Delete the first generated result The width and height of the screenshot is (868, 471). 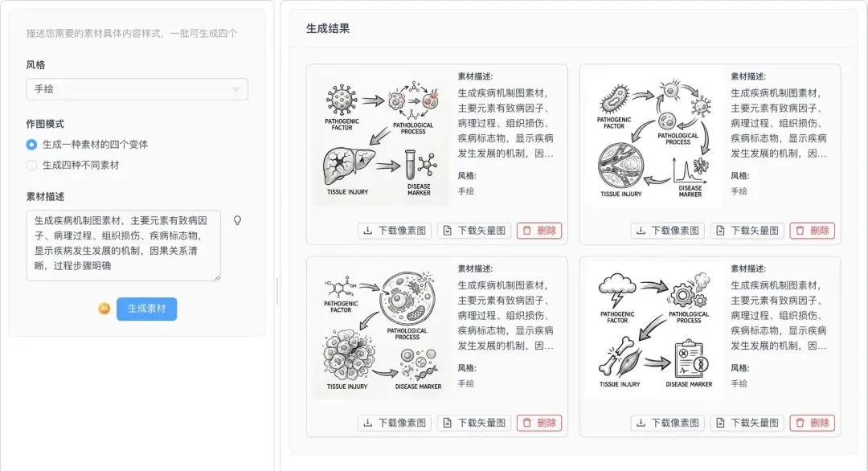click(540, 230)
